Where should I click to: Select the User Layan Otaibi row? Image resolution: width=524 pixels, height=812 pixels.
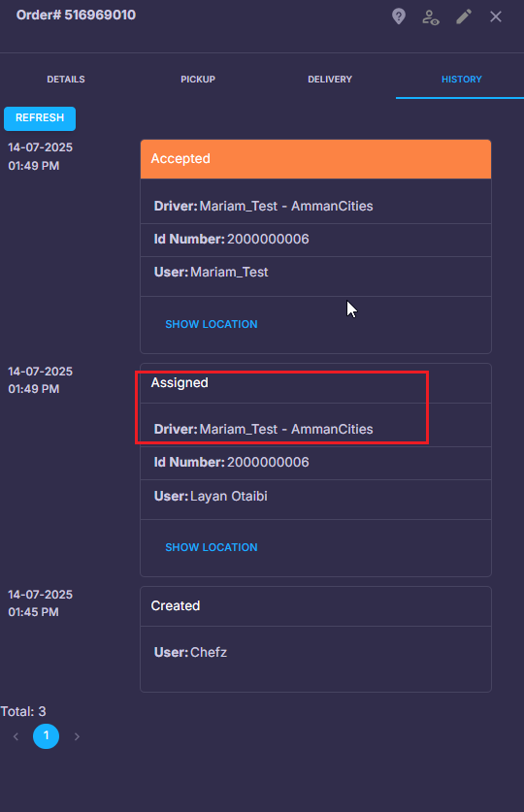[315, 497]
